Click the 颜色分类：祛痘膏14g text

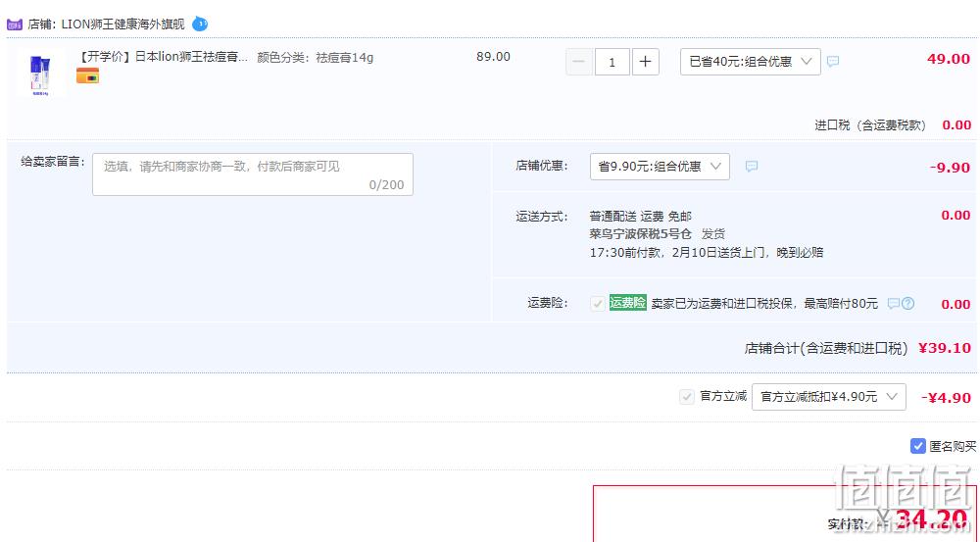point(315,58)
